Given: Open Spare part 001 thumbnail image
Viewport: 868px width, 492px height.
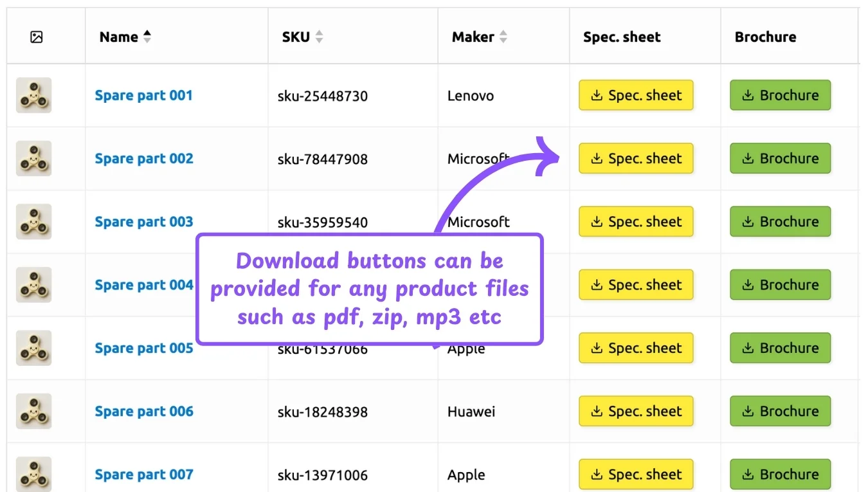Looking at the screenshot, I should coord(33,95).
